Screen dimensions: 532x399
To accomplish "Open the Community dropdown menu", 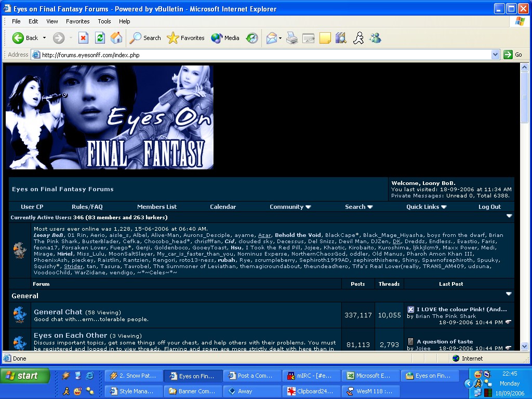I will [290, 207].
